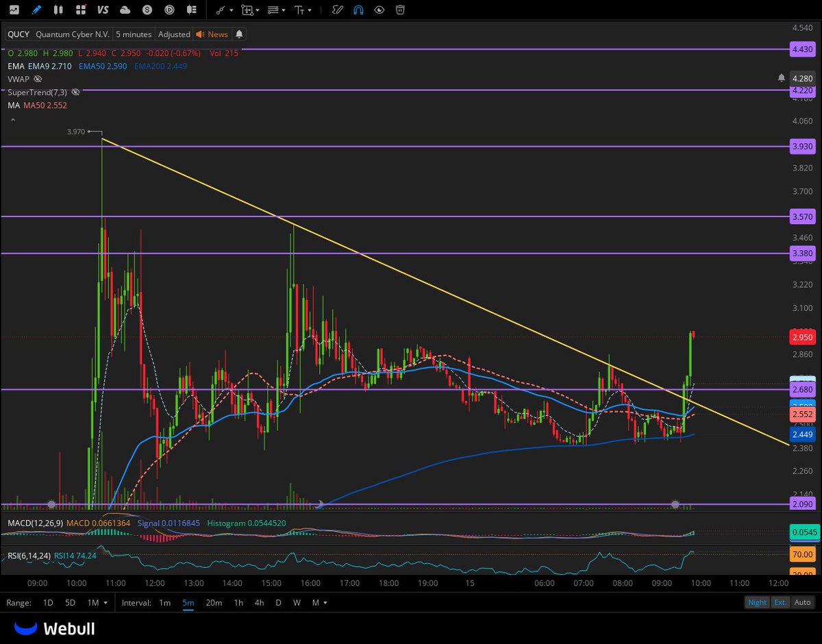Click the cloud icon in toolbar
Image resolution: width=822 pixels, height=644 pixels.
125,10
